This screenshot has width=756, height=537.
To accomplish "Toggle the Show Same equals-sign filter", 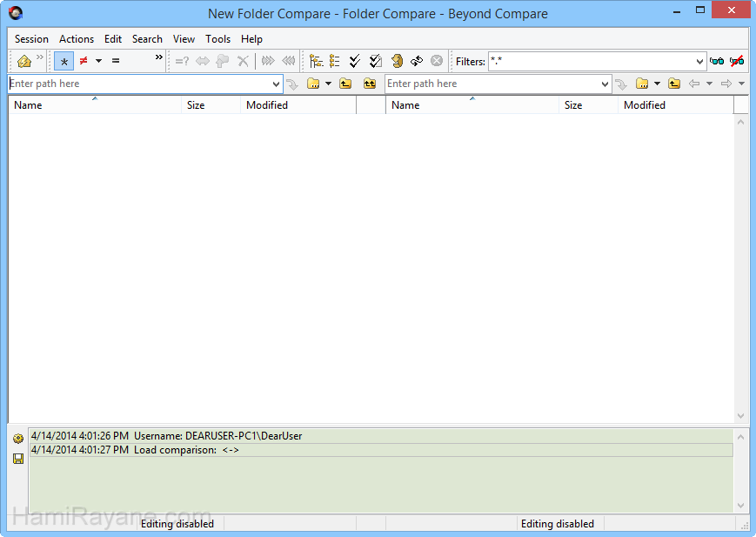I will 116,61.
